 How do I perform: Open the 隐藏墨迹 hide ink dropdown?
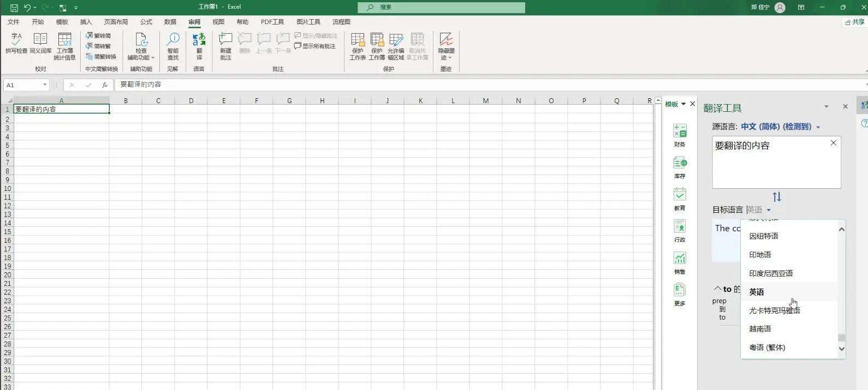(x=446, y=46)
